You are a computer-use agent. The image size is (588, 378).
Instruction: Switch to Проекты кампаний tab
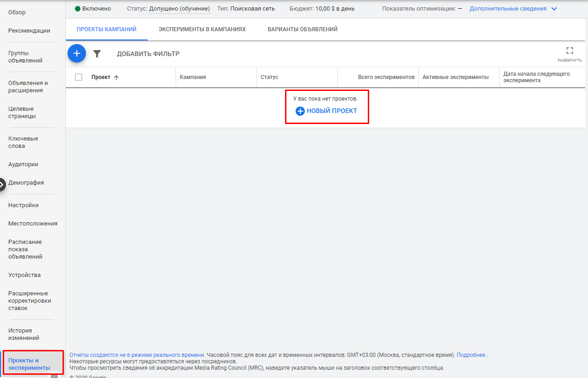[x=107, y=29]
